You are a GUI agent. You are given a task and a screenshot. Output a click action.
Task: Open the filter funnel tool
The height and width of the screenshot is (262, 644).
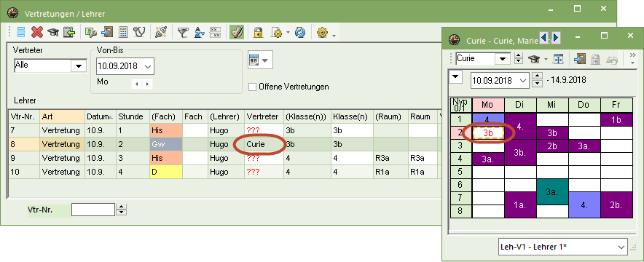(x=182, y=32)
